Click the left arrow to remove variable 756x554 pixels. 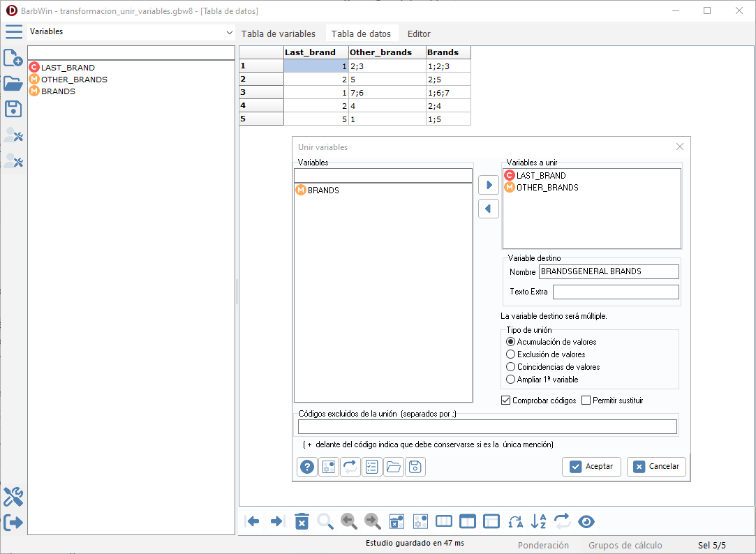tap(489, 208)
